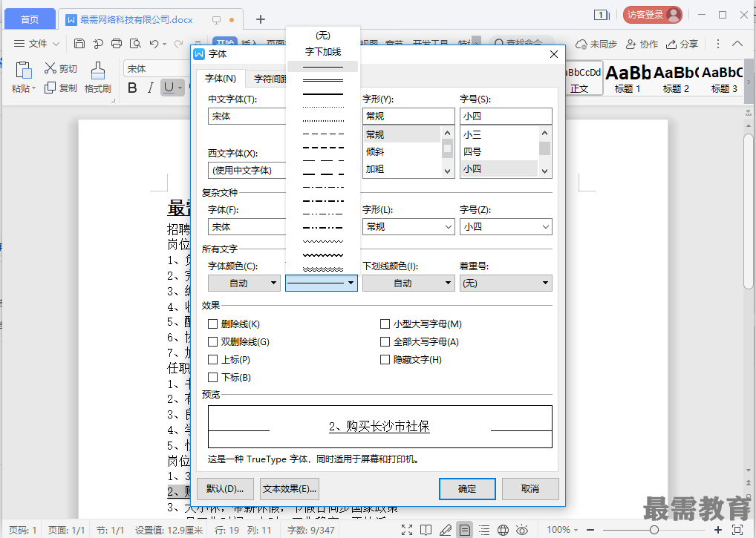756x538 pixels.
Task: Click the 中文字体 宋体 input field
Action: tap(247, 116)
